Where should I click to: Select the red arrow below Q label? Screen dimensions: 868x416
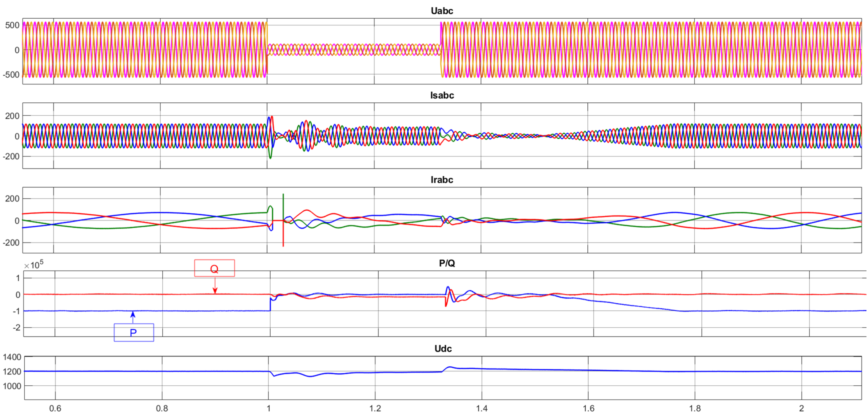tap(215, 286)
